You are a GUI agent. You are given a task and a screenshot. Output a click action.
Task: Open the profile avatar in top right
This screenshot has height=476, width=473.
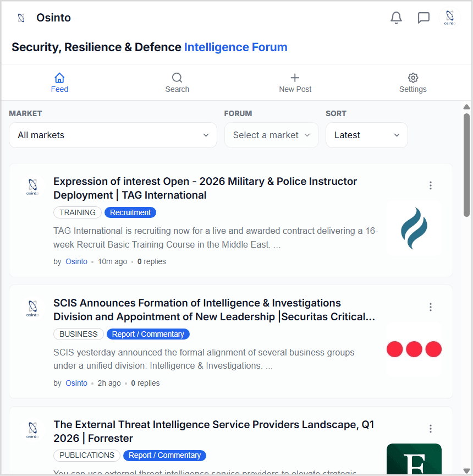450,18
